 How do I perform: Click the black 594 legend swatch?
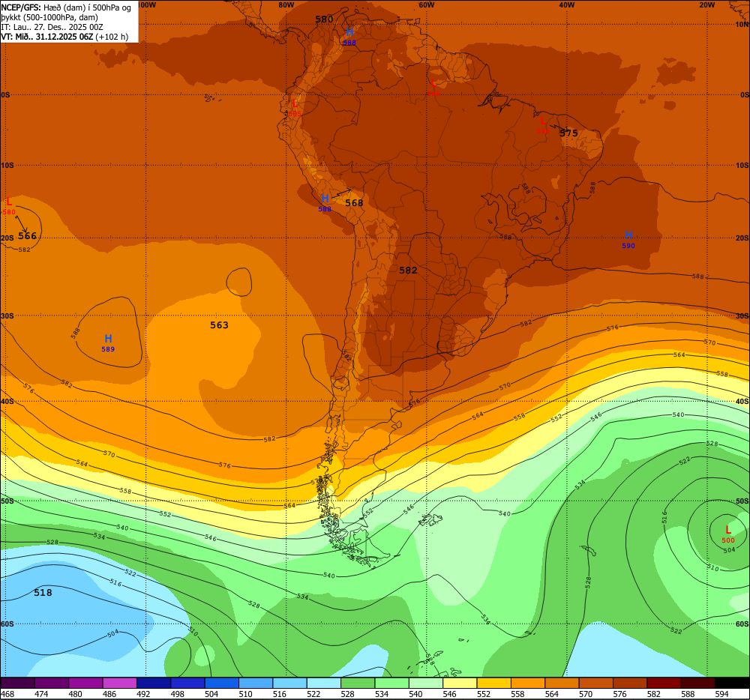pyautogui.click(x=732, y=683)
